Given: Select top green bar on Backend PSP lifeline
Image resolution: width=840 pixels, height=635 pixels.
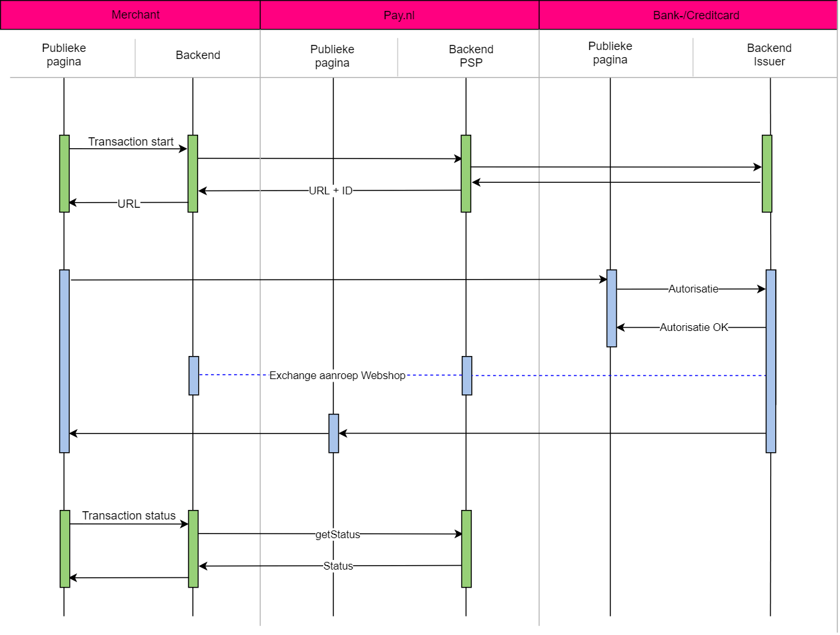Looking at the screenshot, I should (466, 173).
